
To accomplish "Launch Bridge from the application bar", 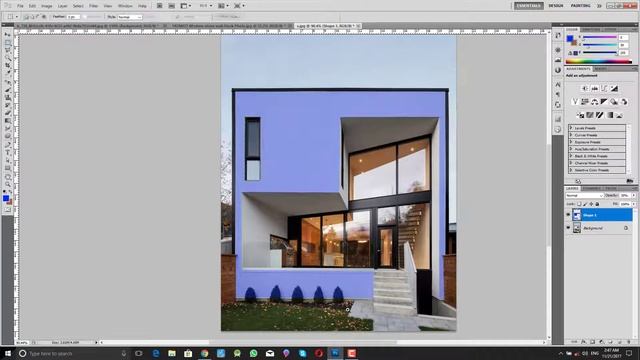I will [160, 6].
